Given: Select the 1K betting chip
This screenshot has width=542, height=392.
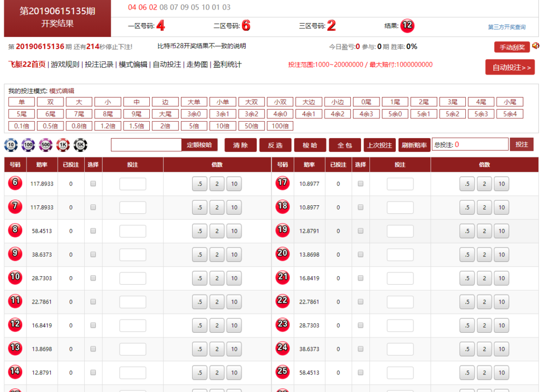Looking at the screenshot, I should coord(64,145).
